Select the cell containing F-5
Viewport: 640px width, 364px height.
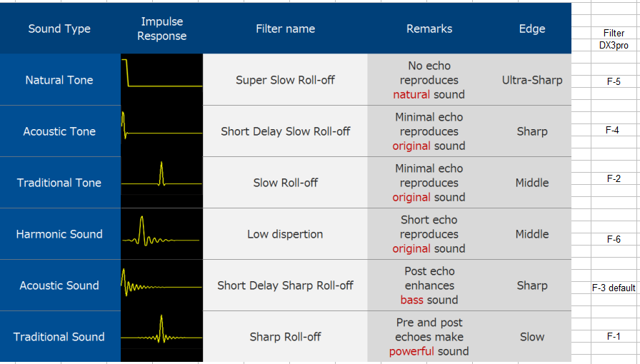pos(614,81)
